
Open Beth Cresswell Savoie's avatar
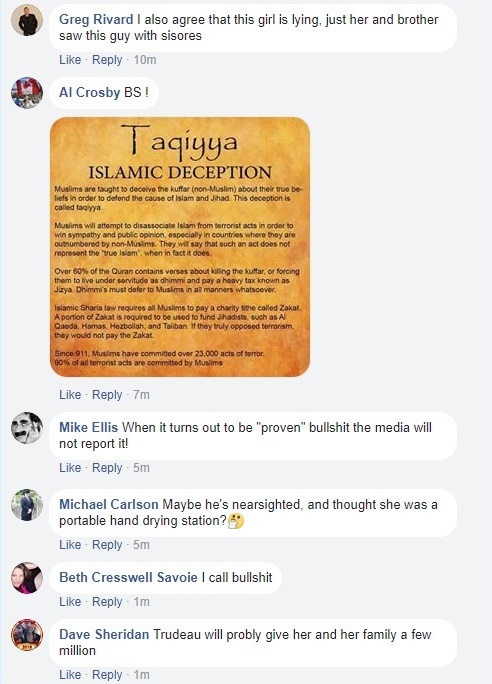click(x=27, y=578)
